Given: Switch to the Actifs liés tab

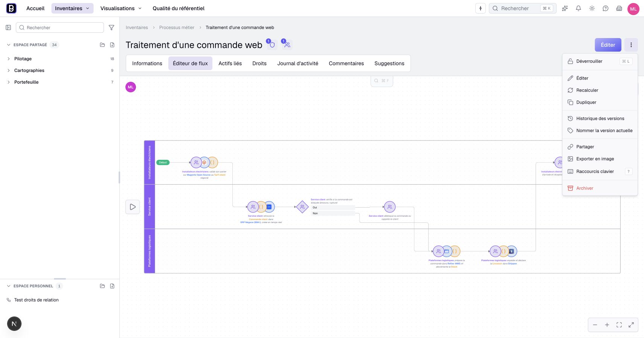Looking at the screenshot, I should pyautogui.click(x=230, y=63).
